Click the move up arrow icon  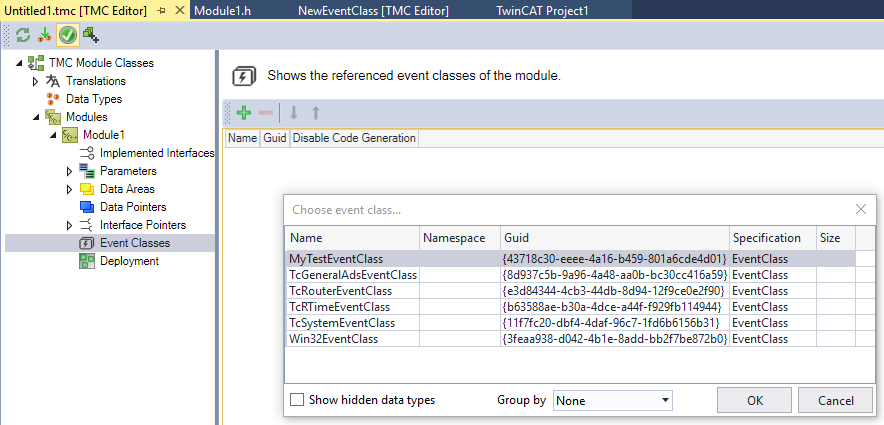click(316, 113)
